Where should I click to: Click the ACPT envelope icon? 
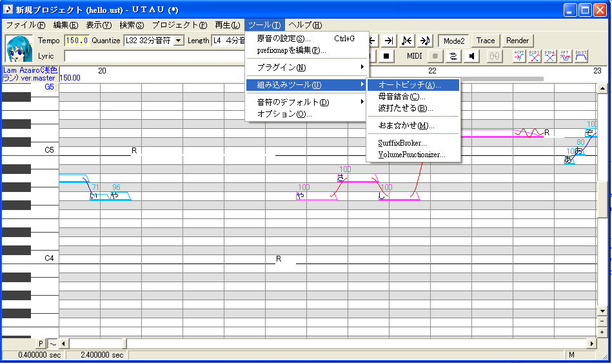pyautogui.click(x=519, y=56)
